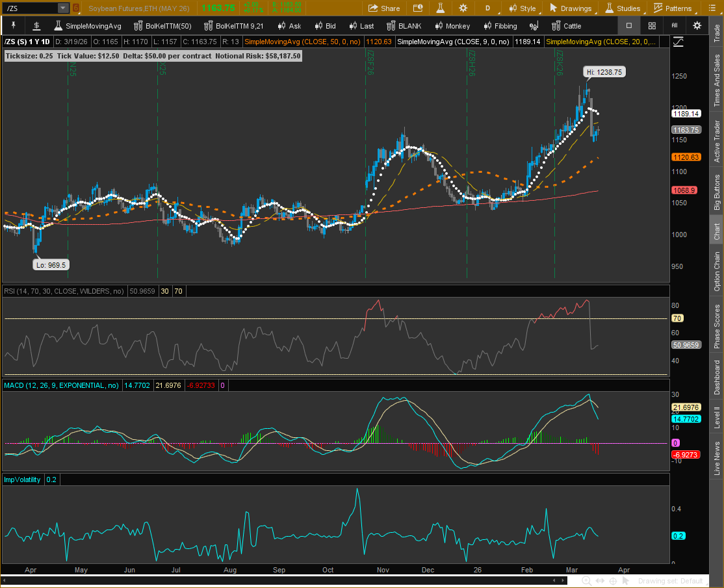Click the Share button
Viewport: 724px width, 588px height.
pos(384,8)
